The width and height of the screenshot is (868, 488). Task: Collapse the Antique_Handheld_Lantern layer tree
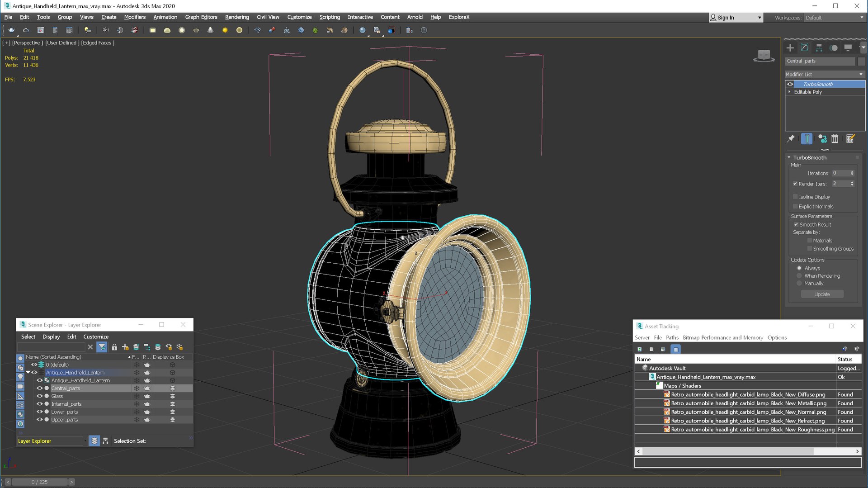(x=28, y=373)
